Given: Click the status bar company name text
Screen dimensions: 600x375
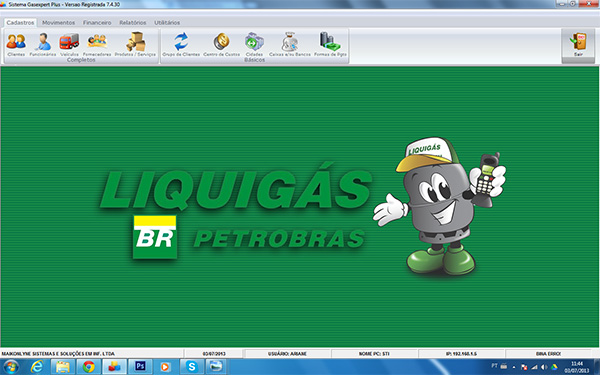Looking at the screenshot, I should coord(58,354).
